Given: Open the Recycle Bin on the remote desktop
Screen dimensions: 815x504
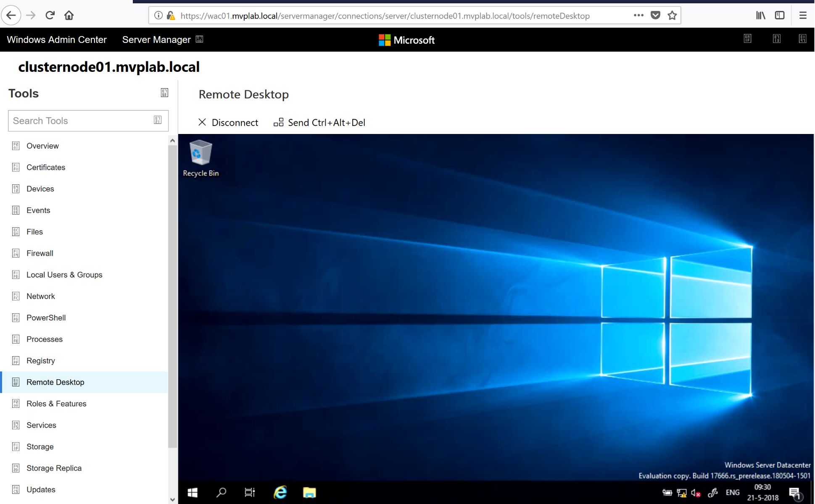Looking at the screenshot, I should (200, 153).
